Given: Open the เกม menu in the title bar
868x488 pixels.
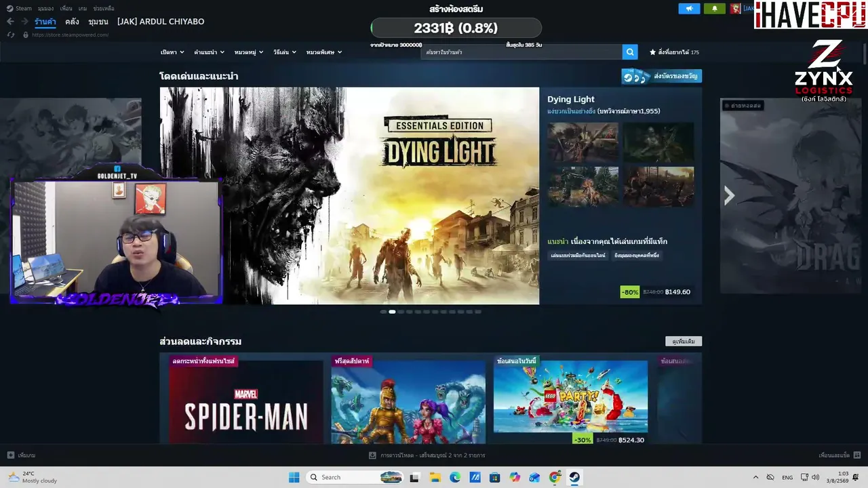Looking at the screenshot, I should pos(82,9).
